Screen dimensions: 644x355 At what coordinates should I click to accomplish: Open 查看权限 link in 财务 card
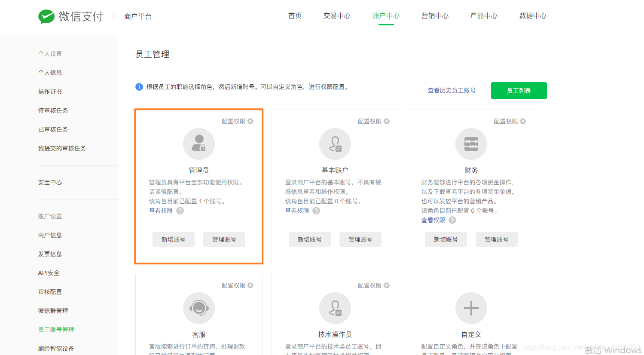point(433,220)
